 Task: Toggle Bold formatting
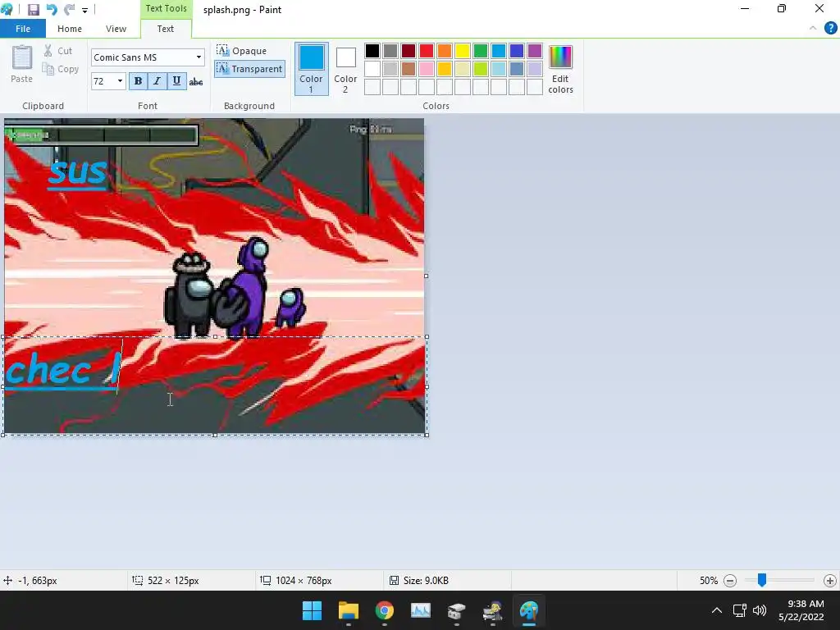point(138,81)
